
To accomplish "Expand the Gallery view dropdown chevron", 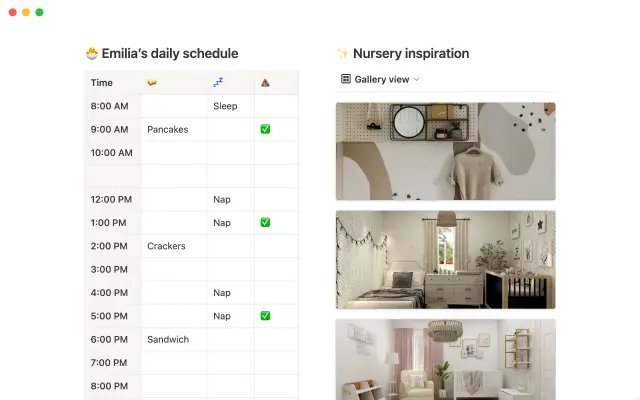I will [x=416, y=79].
